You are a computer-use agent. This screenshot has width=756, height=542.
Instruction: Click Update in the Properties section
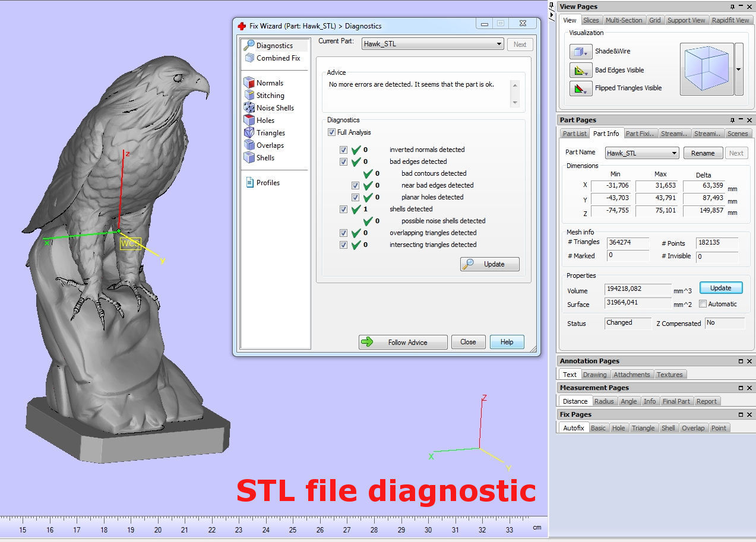(x=721, y=288)
